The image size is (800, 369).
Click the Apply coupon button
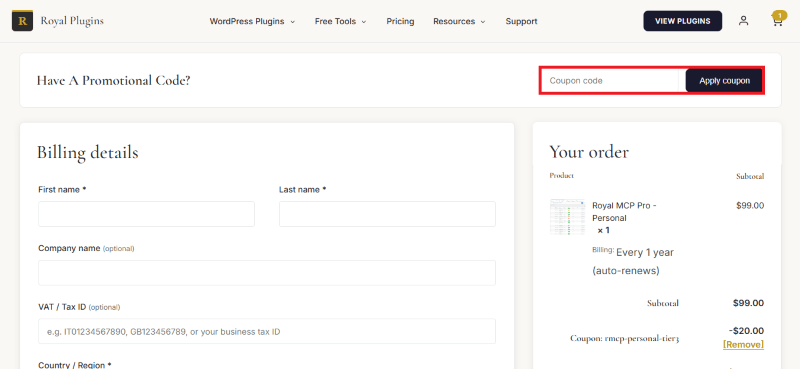(x=724, y=81)
